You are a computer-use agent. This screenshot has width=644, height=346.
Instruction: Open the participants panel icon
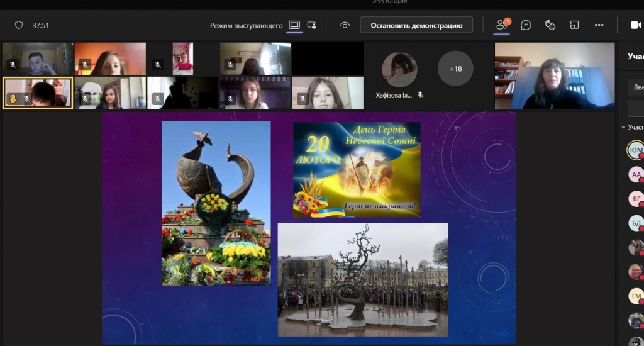coord(501,25)
